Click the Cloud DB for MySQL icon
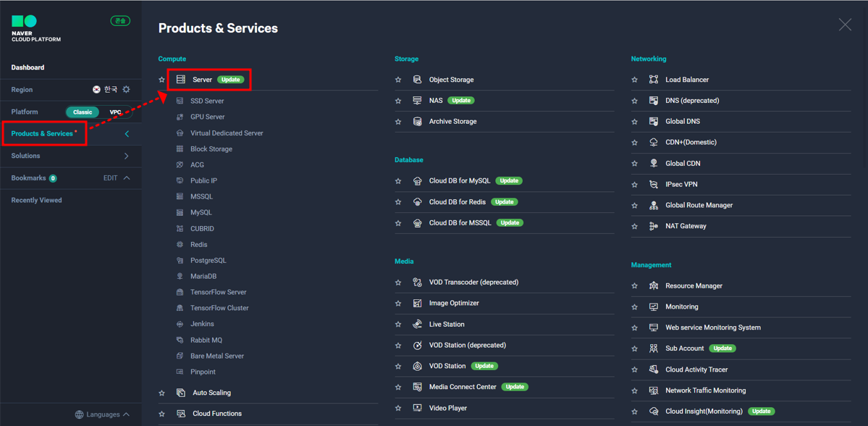Viewport: 868px width, 426px height. tap(418, 180)
